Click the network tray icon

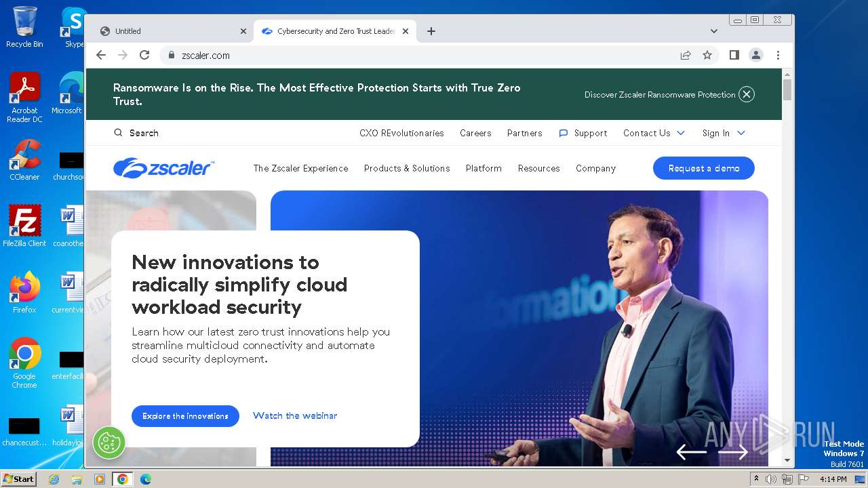pos(787,479)
